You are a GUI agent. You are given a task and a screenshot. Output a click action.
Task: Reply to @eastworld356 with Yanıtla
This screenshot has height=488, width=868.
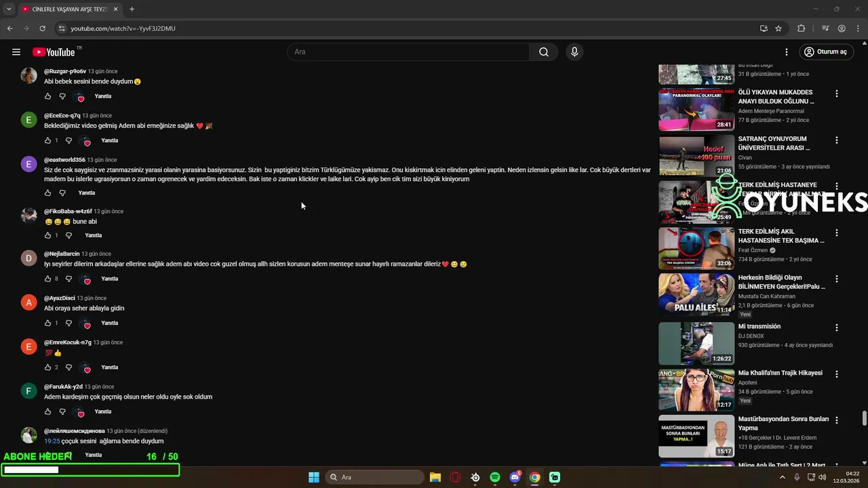click(87, 192)
